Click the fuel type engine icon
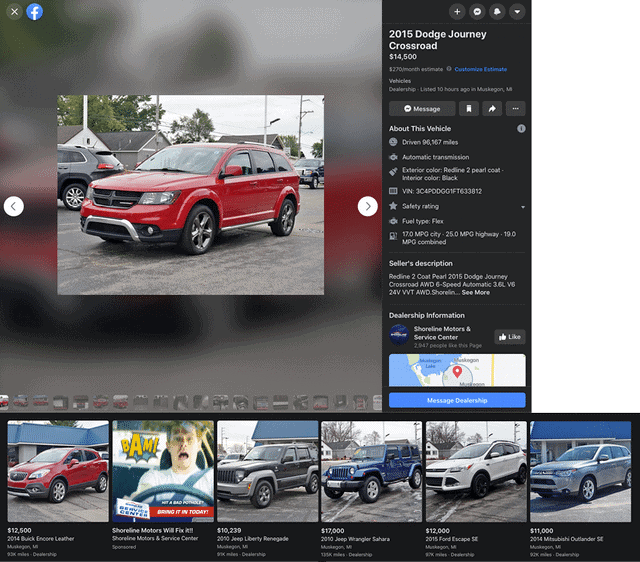Viewport: 640px width, 562px height. tap(393, 221)
